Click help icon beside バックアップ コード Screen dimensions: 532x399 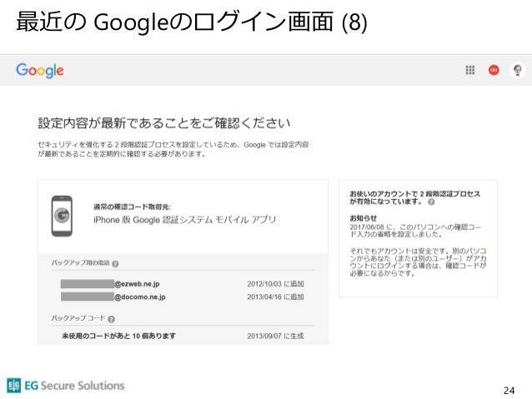(111, 319)
